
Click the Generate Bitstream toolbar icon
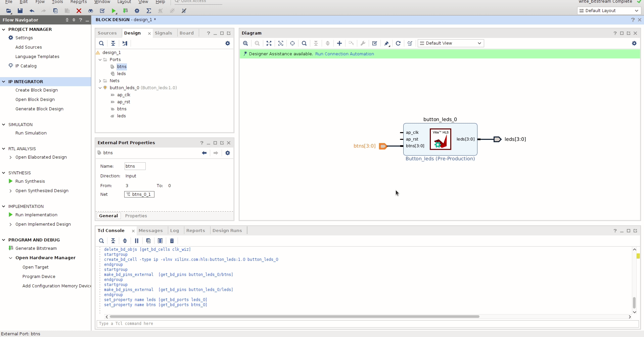click(125, 11)
